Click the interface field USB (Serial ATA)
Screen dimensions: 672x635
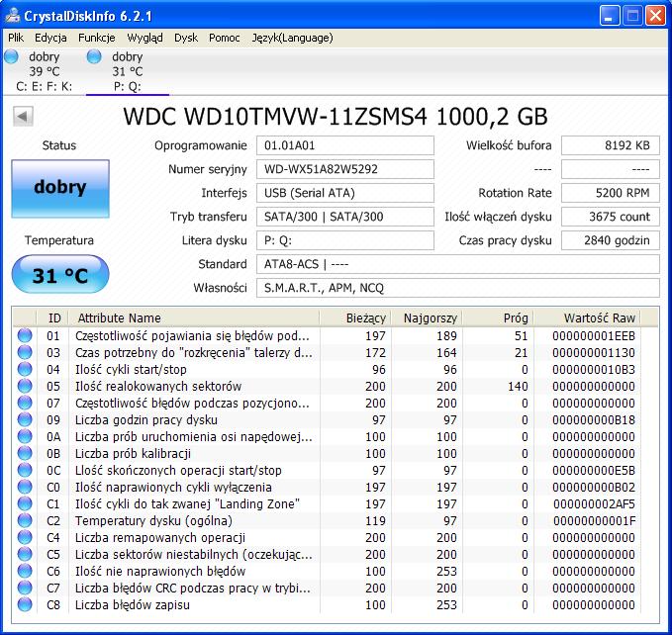click(345, 193)
